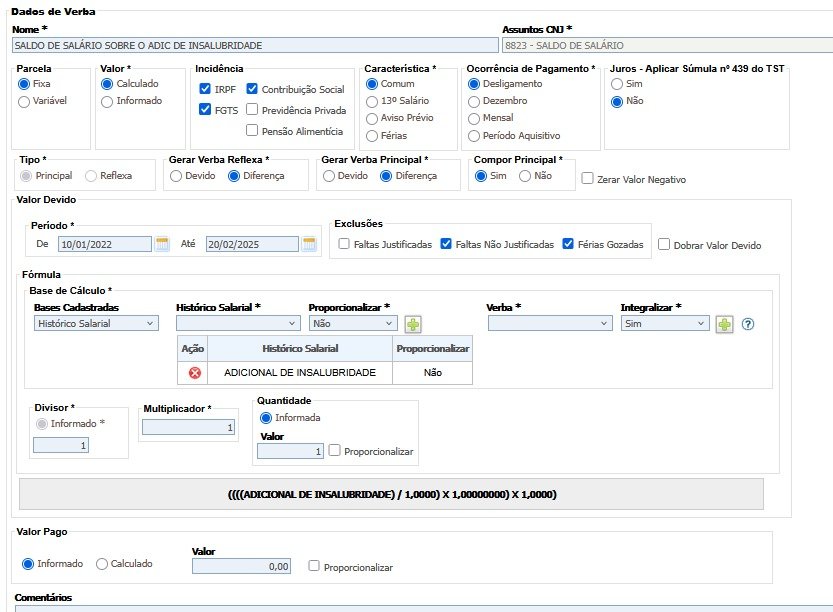Uncheck the IRPF incidence checkbox
Viewport: 833px width, 612px height.
(205, 89)
